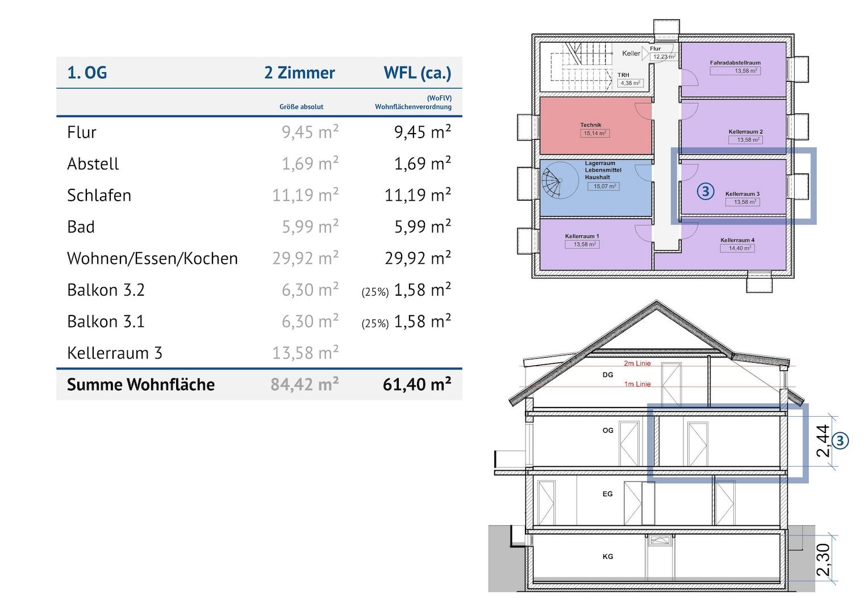The height and width of the screenshot is (614, 868).
Task: Click the WFL (ca.) column header
Action: point(417,73)
